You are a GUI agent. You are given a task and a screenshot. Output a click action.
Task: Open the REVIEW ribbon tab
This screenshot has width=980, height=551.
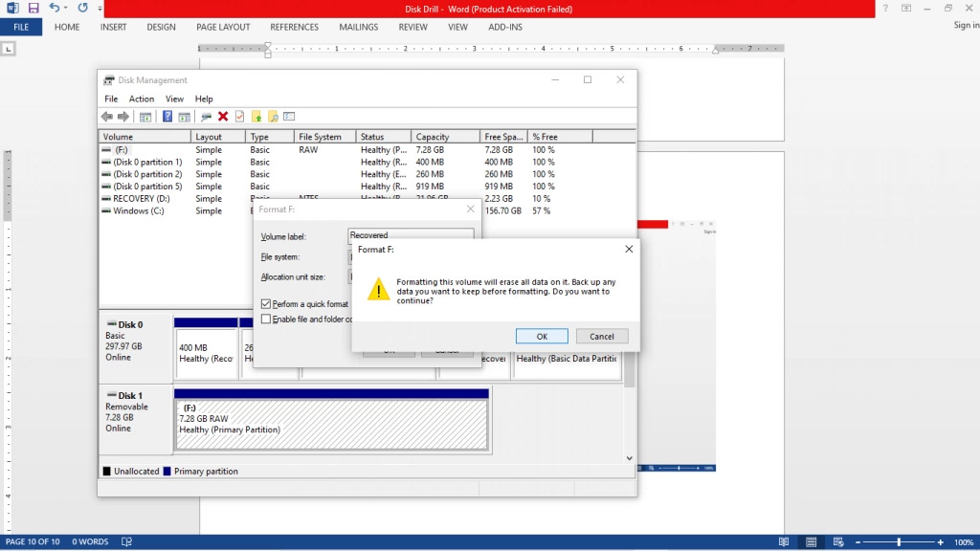pyautogui.click(x=413, y=27)
